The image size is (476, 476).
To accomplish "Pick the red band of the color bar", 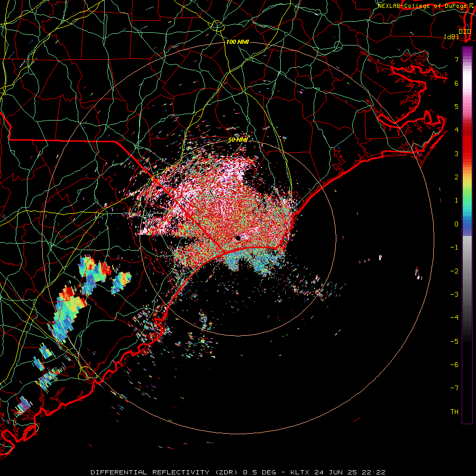I will tap(467, 143).
